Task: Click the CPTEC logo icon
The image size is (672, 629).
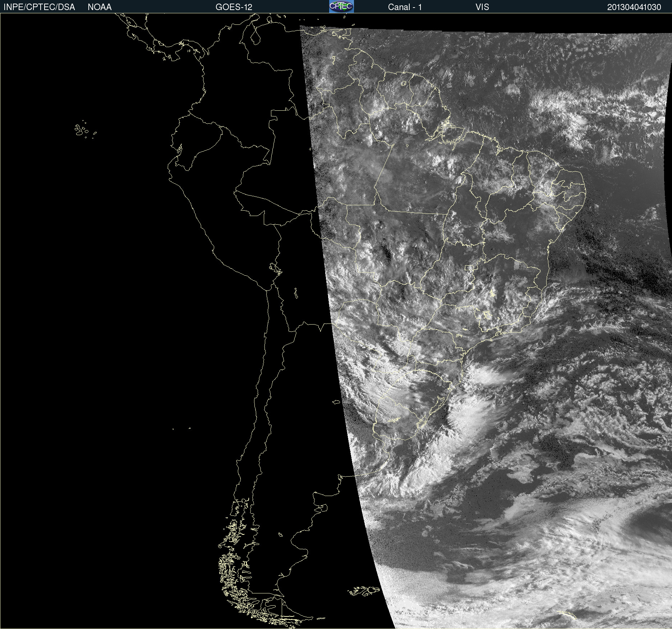Action: point(341,6)
